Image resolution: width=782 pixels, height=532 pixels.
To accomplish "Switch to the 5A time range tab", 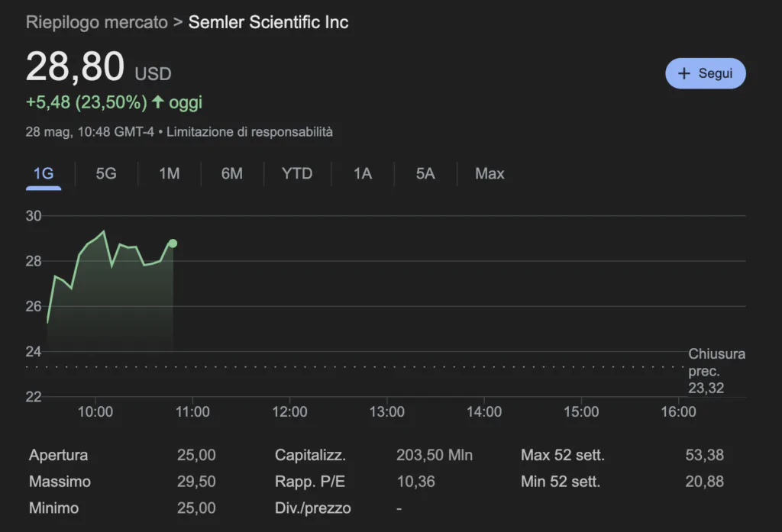I will tap(425, 173).
